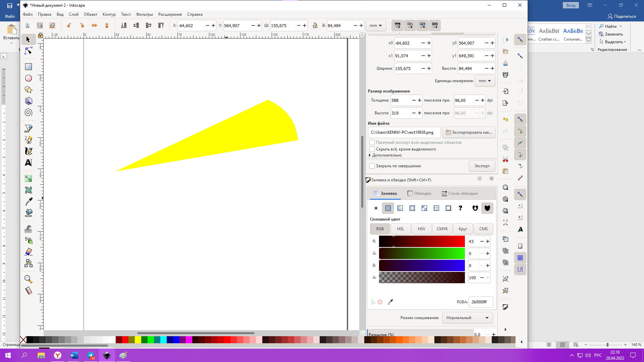This screenshot has height=362, width=644.
Task: Flip selection horizontally
Action: (94, 25)
